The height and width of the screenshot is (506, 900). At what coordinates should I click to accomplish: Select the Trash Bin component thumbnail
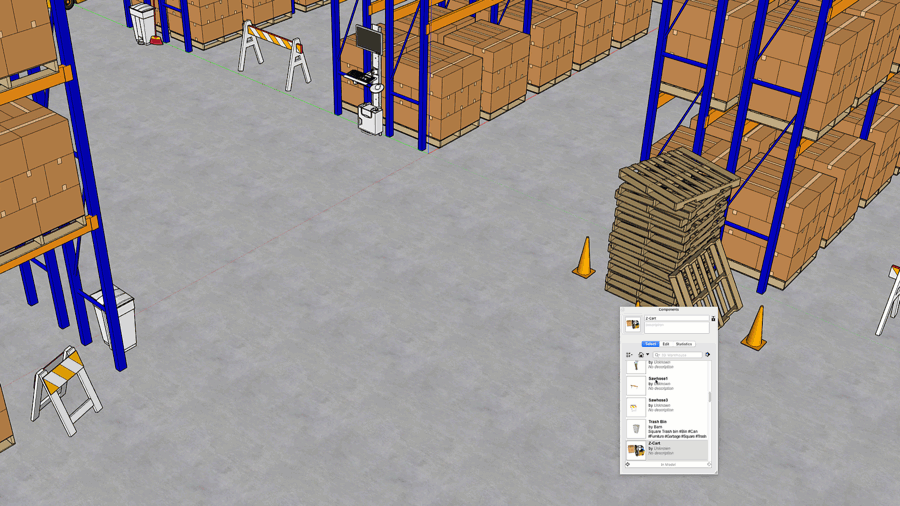(635, 429)
